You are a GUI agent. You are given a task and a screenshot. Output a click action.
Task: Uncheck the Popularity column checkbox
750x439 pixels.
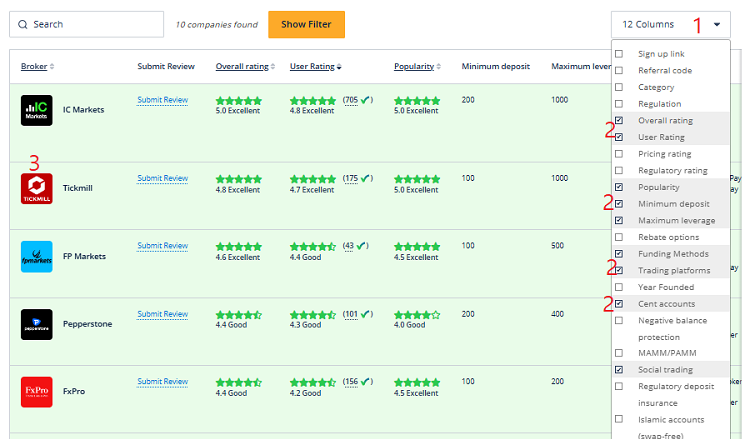[x=619, y=187]
